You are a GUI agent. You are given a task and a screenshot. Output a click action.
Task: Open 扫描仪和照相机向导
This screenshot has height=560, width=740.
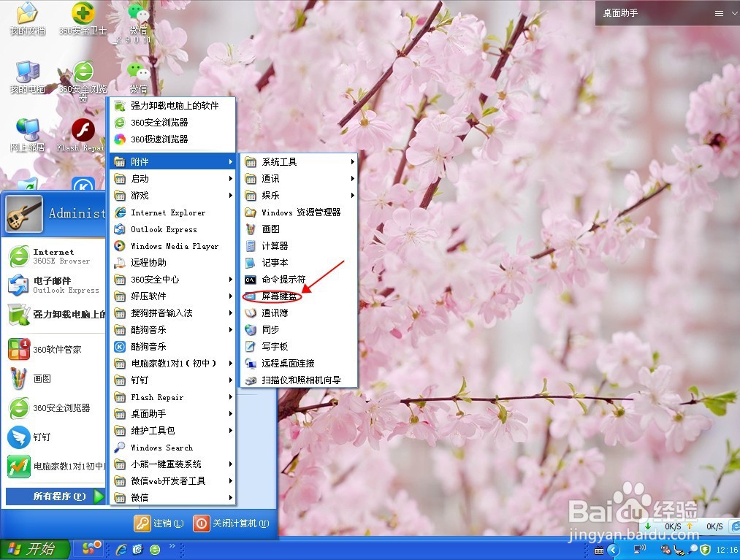(x=300, y=380)
